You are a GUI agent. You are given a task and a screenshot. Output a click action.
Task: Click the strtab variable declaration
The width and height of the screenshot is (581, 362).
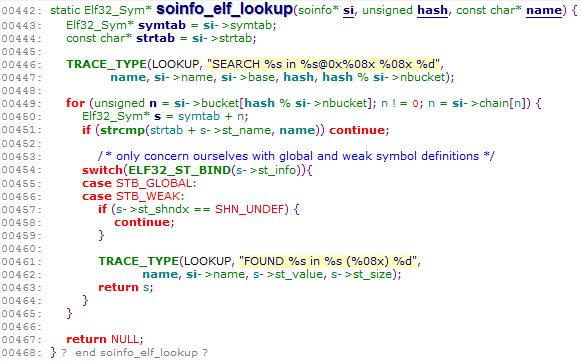155,39
